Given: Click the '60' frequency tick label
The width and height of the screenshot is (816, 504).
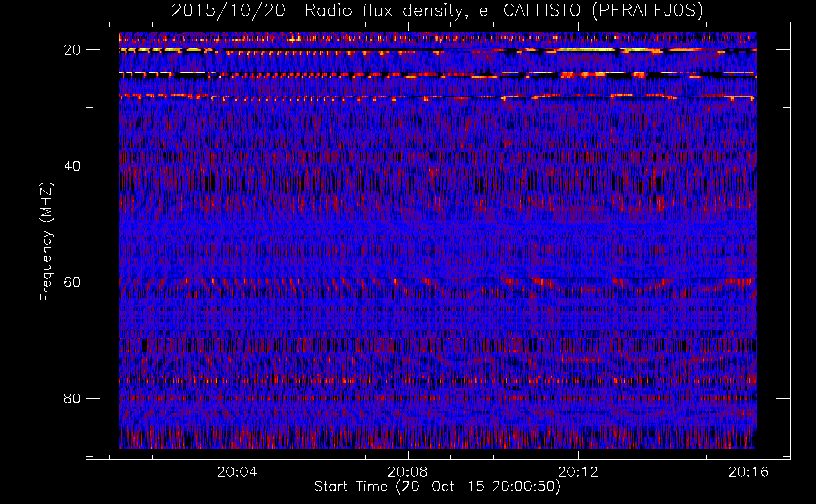Looking at the screenshot, I should coord(73,282).
